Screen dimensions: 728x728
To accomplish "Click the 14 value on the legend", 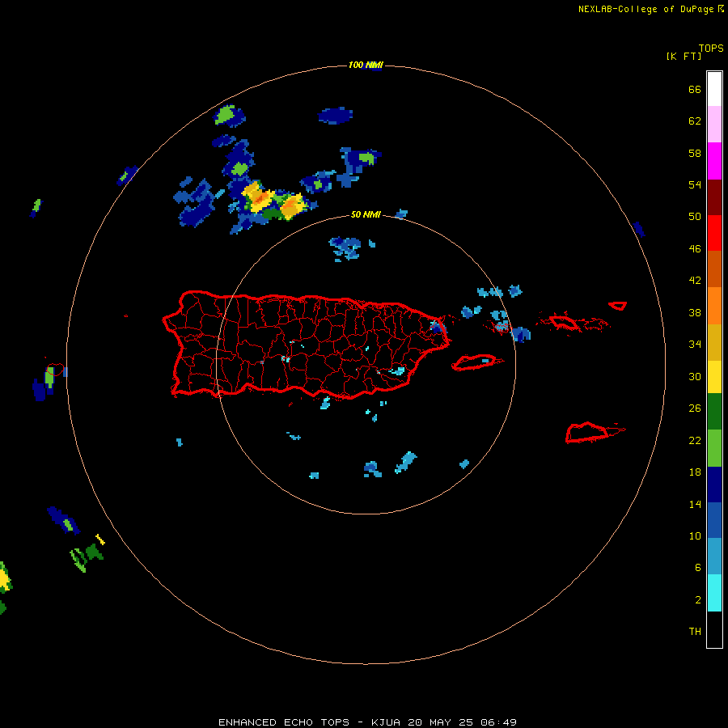I will 695,504.
